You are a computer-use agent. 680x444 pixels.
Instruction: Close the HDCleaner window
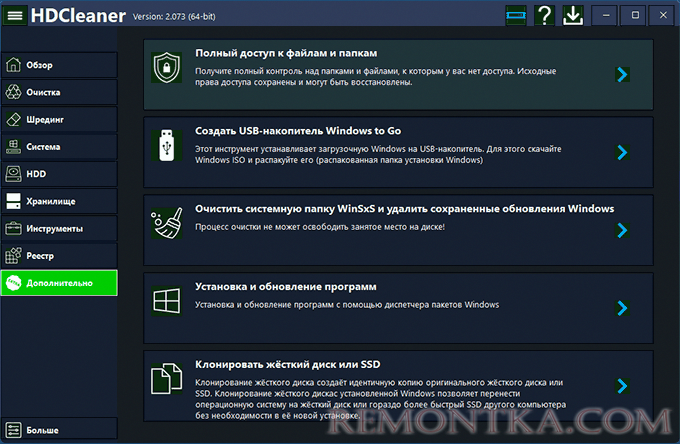click(663, 16)
